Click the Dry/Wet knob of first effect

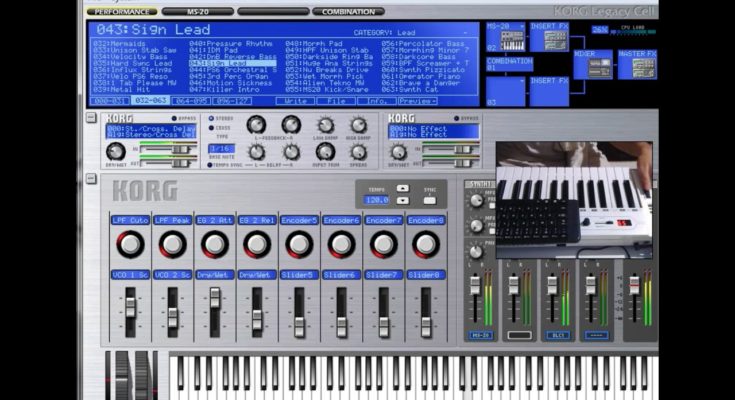point(117,151)
